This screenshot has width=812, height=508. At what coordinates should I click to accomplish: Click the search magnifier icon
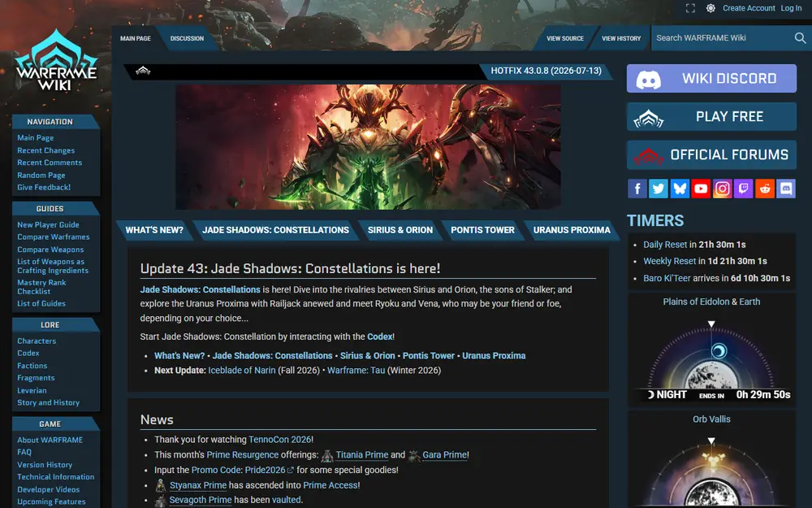coord(800,38)
